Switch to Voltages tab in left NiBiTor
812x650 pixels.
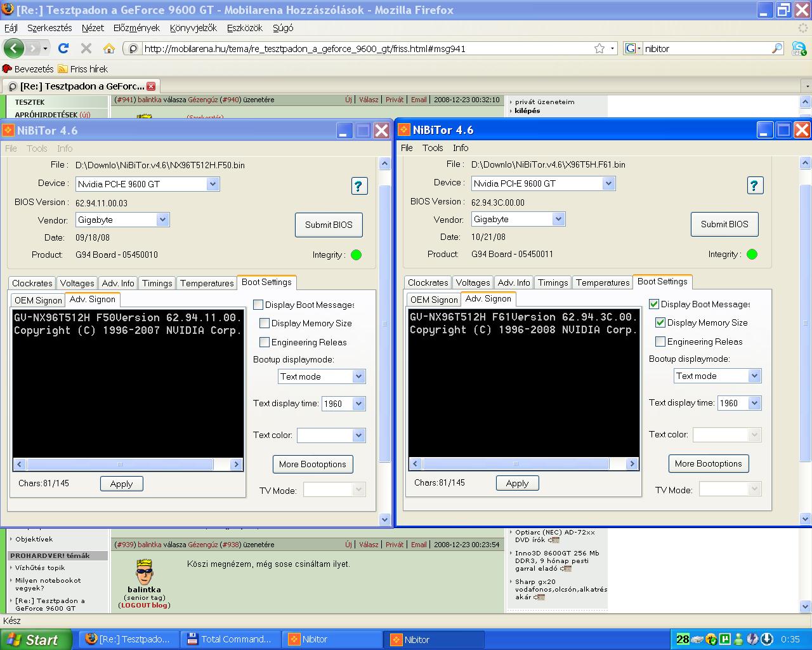[x=77, y=283]
